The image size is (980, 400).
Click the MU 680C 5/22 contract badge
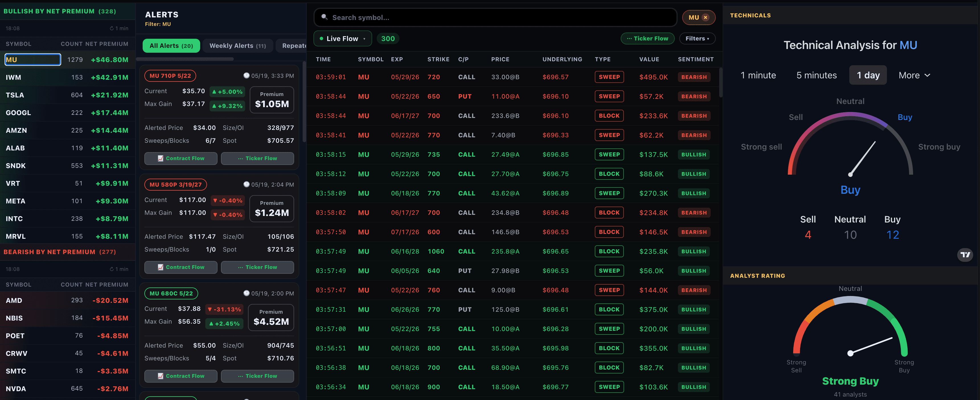click(171, 293)
